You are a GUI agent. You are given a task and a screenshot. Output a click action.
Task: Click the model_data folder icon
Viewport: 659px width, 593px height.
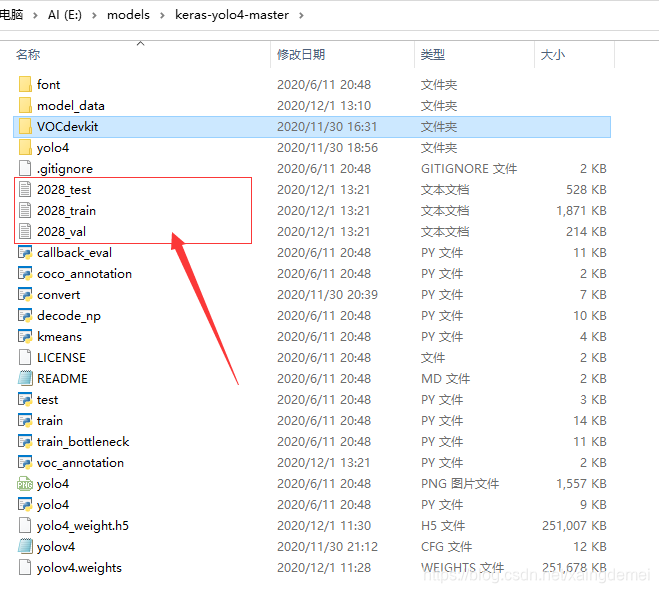(x=25, y=105)
